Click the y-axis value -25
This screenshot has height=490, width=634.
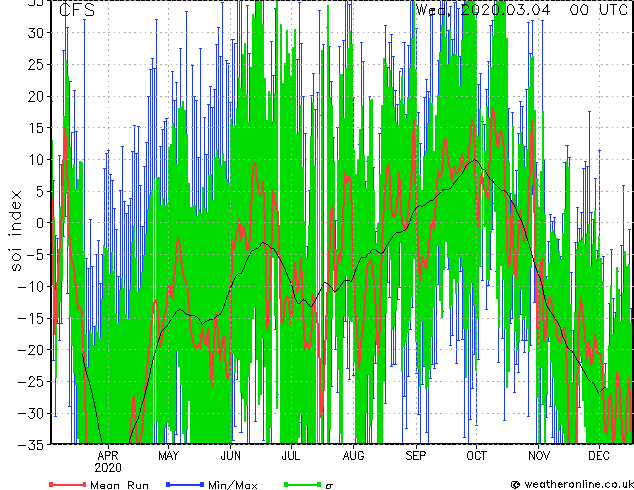tap(31, 381)
